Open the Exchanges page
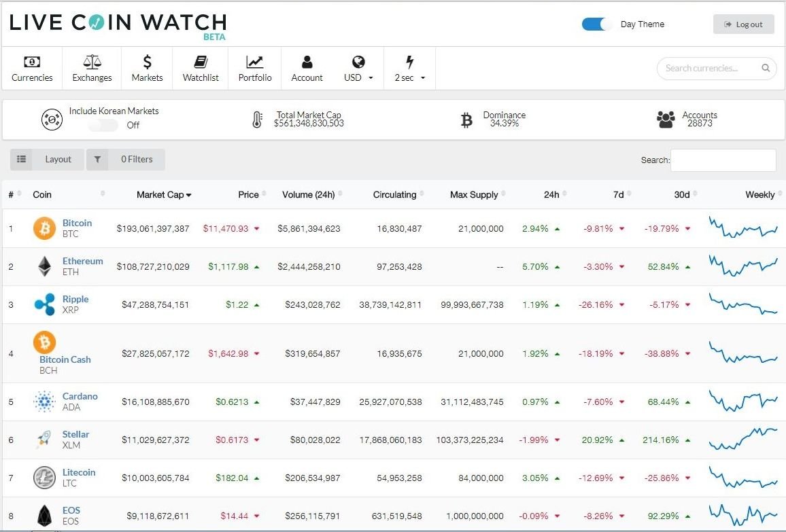 coord(92,69)
